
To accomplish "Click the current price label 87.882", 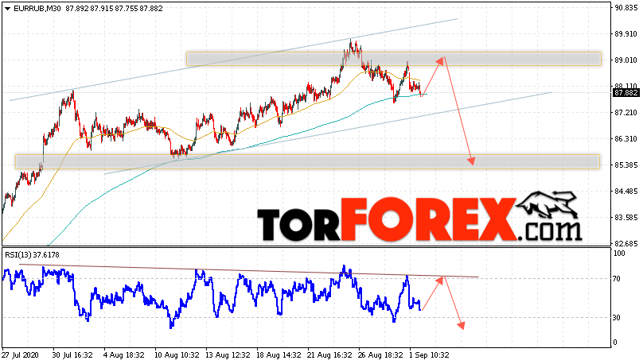I will 625,93.
